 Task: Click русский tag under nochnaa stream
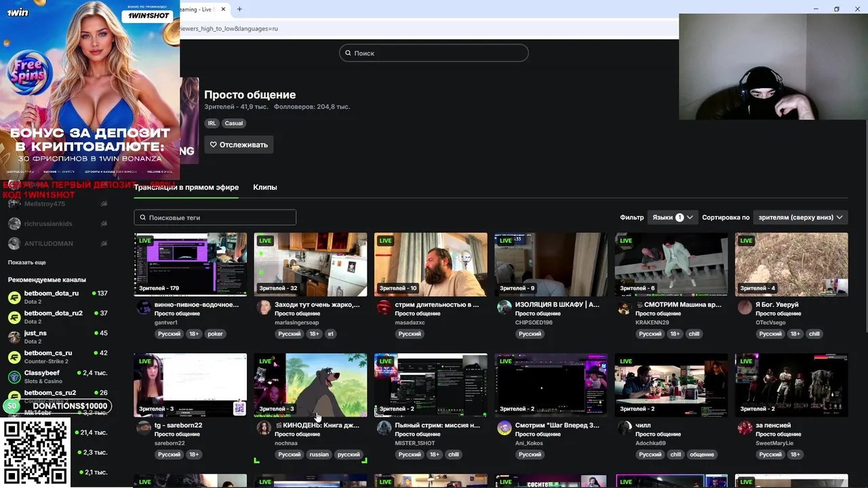[349, 455]
